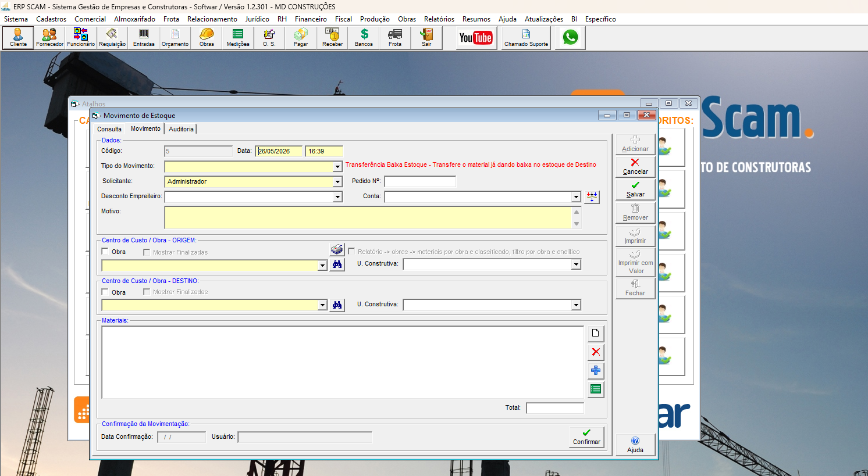Expand DESTINO centro de custo dropdown
Viewport: 868px width, 476px height.
[x=323, y=305]
